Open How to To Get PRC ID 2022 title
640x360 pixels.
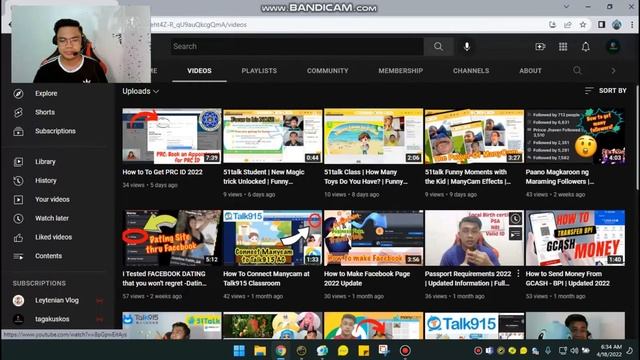click(x=162, y=172)
